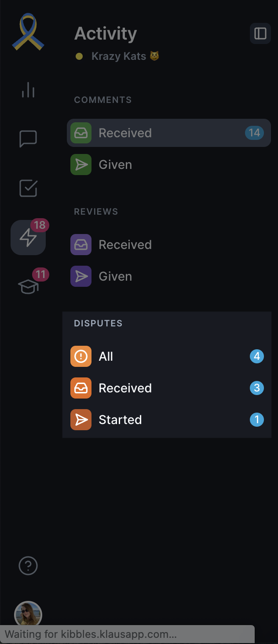
Task: Click the 14 badge on Comments Received
Action: point(254,133)
